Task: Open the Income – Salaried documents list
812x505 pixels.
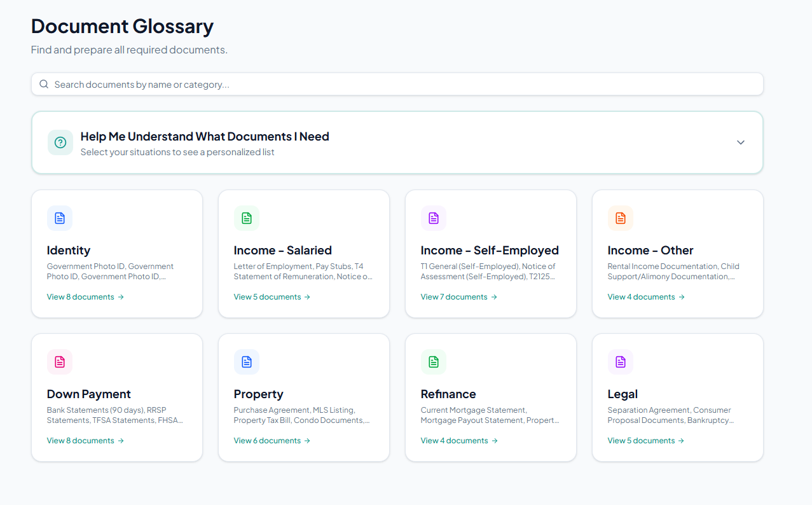Action: click(272, 296)
